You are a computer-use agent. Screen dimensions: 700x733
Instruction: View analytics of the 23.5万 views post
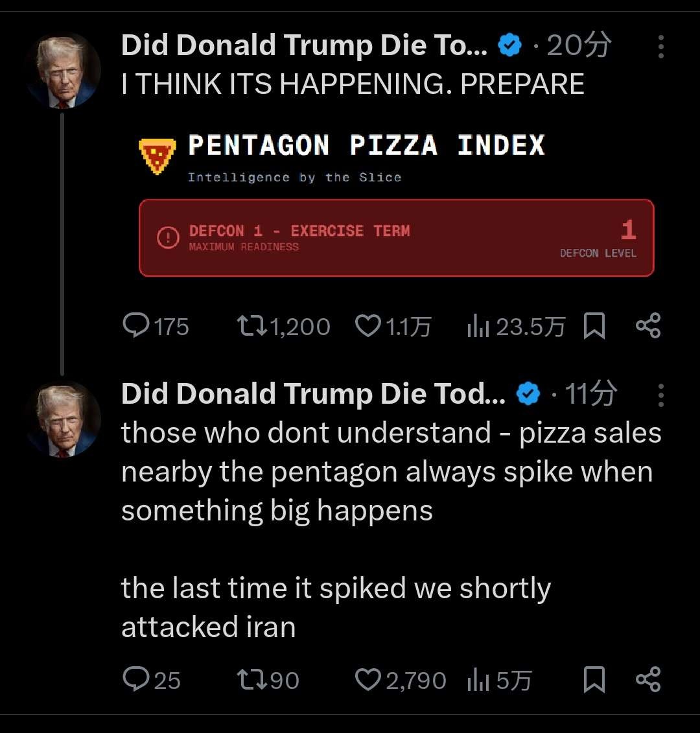pyautogui.click(x=478, y=326)
